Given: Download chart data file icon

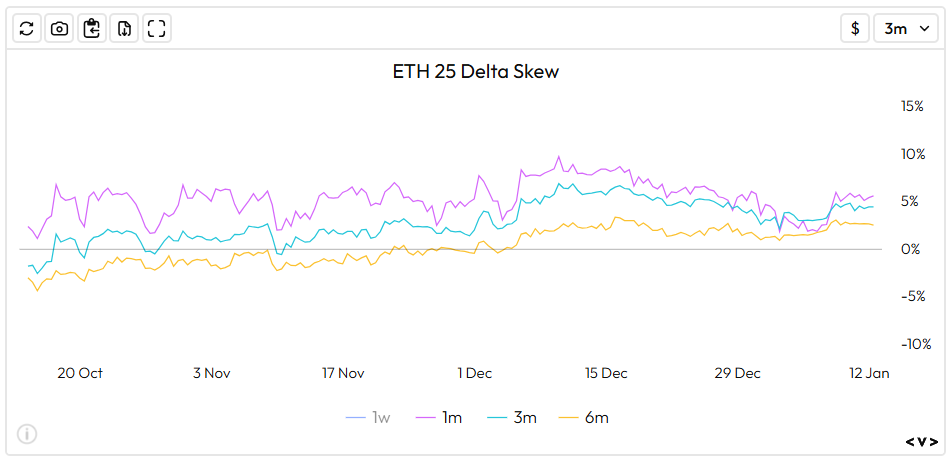Looking at the screenshot, I should pyautogui.click(x=124, y=28).
